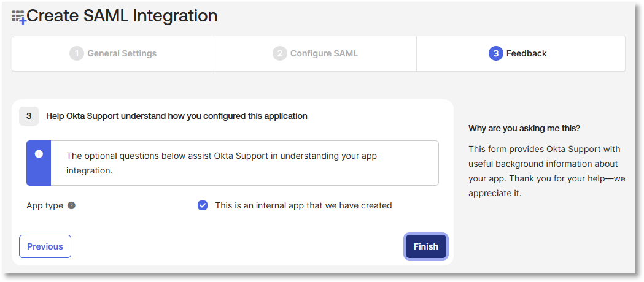
Task: Click the blue step 3 number circle
Action: click(x=495, y=53)
